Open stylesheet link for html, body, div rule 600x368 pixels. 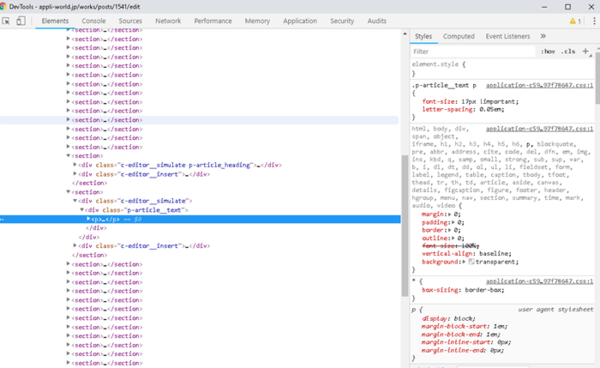(540, 129)
